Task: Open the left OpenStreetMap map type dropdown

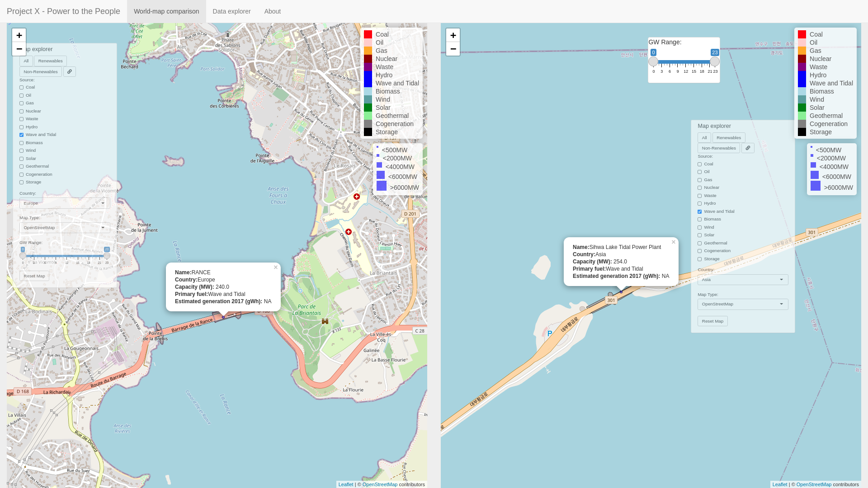Action: pos(65,228)
